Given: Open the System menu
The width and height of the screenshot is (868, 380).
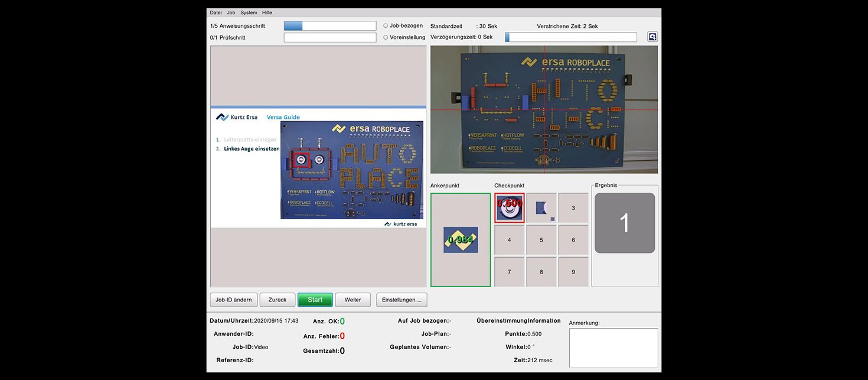Looking at the screenshot, I should click(x=249, y=12).
